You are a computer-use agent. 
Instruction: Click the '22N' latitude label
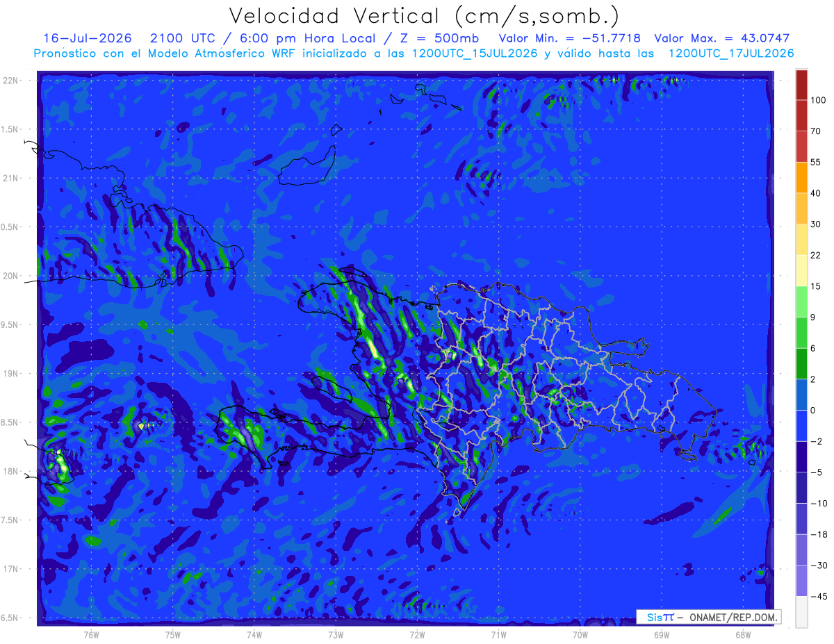pyautogui.click(x=10, y=81)
